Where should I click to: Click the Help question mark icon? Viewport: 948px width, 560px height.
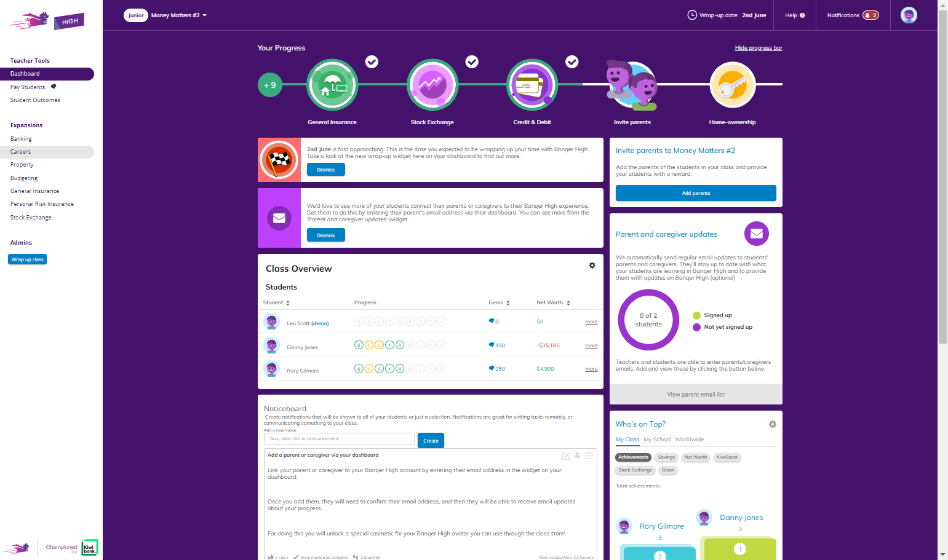[802, 15]
